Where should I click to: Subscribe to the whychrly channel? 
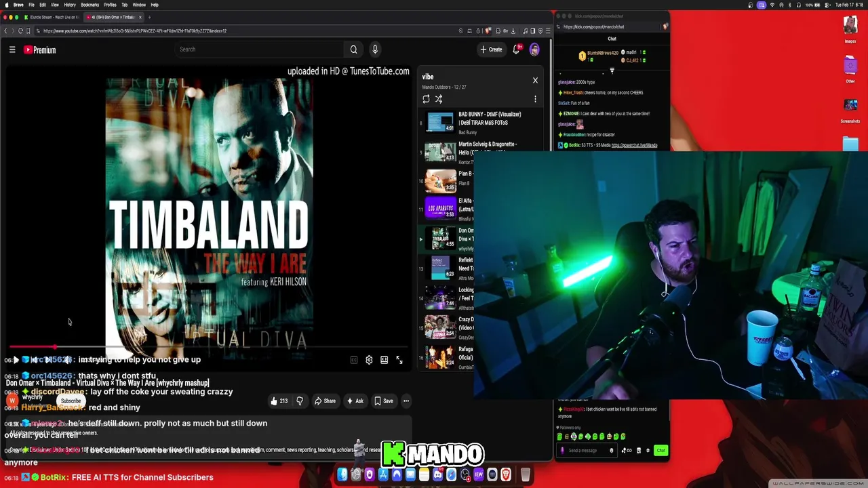click(71, 401)
